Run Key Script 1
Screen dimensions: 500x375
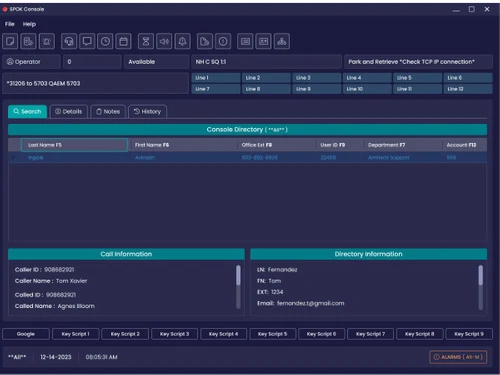[75, 334]
